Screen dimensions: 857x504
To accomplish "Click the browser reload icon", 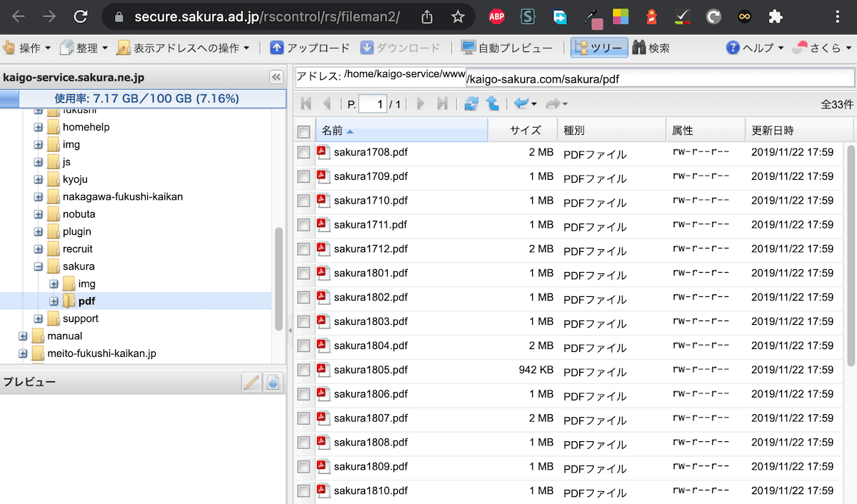I will pos(81,16).
